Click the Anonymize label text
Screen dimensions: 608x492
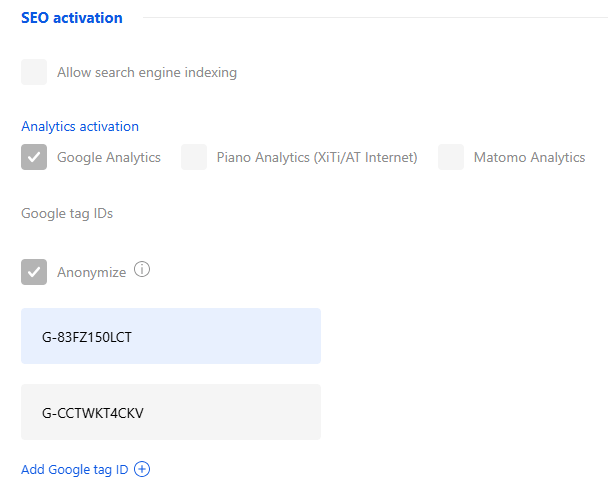coord(92,272)
